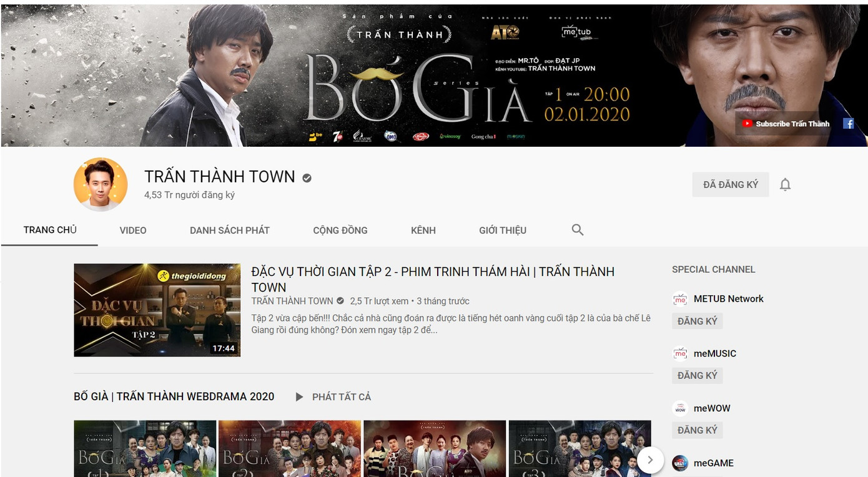The image size is (868, 477).
Task: Click the meMUSIC channel avatar
Action: (679, 353)
